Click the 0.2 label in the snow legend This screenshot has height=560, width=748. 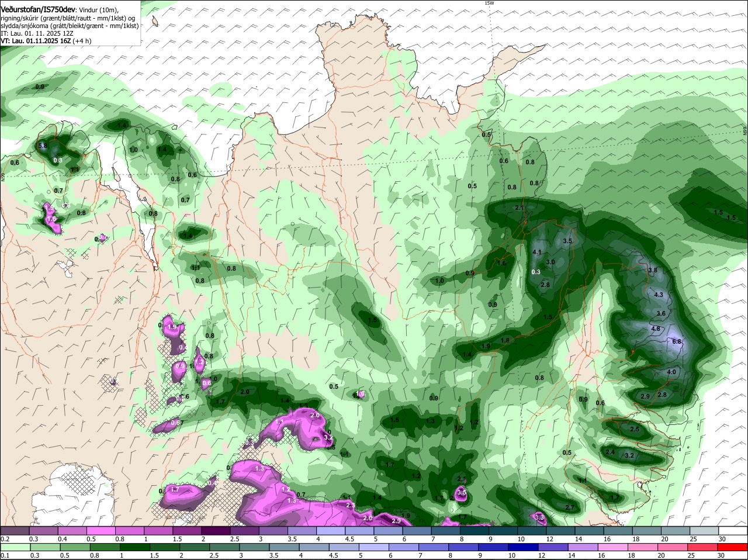tap(5, 538)
